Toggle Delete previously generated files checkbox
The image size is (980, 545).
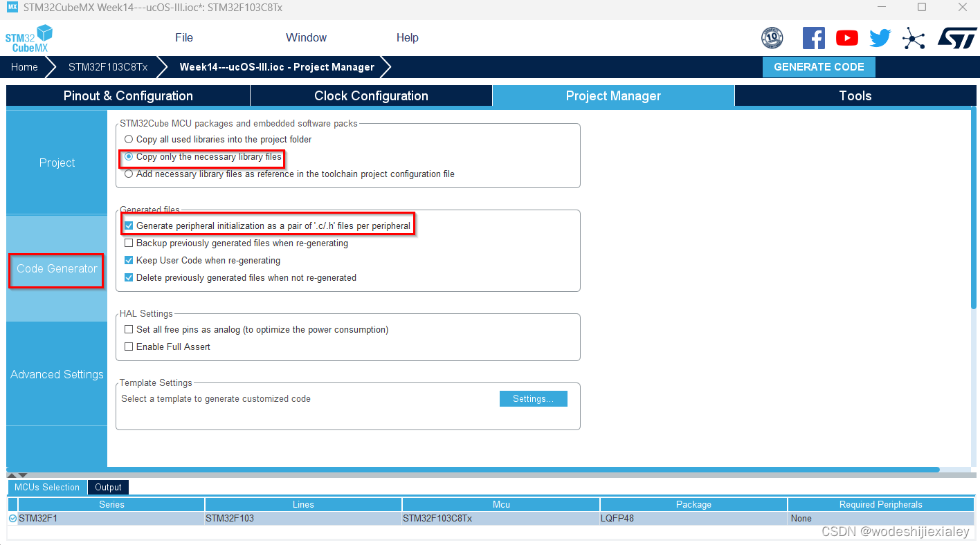[240, 278]
